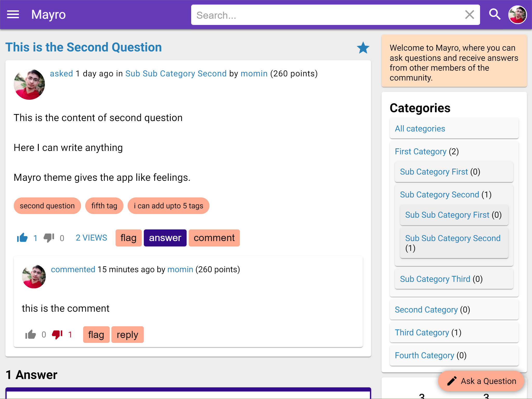Click the Ask a Question floating button

tap(481, 381)
